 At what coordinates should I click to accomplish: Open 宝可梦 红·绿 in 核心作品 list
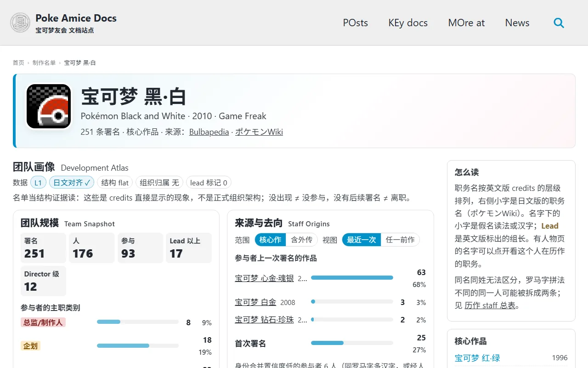(x=477, y=358)
